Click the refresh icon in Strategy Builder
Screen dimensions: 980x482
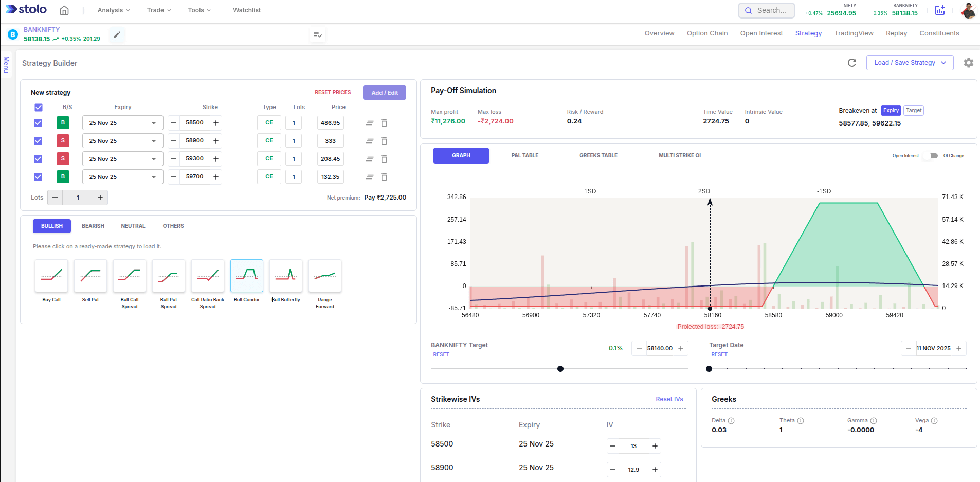coord(851,63)
